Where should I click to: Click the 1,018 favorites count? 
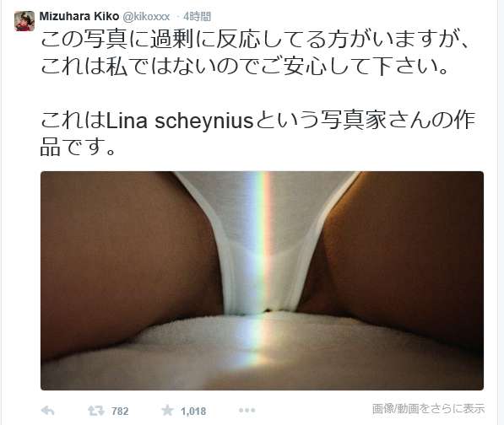click(x=193, y=412)
